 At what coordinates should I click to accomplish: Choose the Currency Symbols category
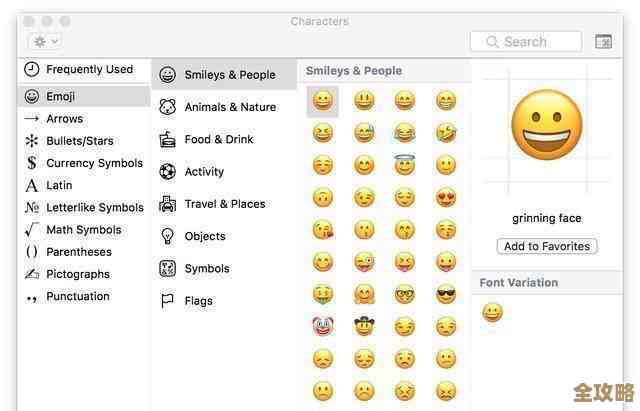pos(94,163)
